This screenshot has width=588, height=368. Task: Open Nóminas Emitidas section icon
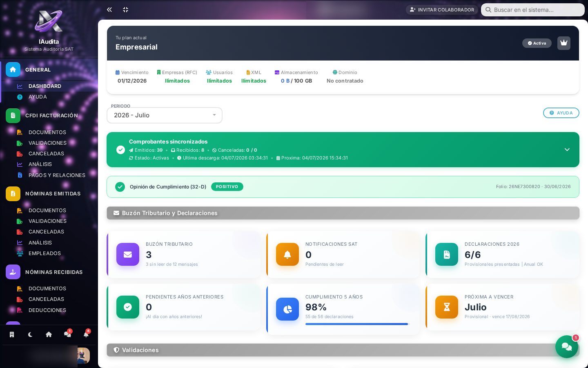(x=13, y=194)
